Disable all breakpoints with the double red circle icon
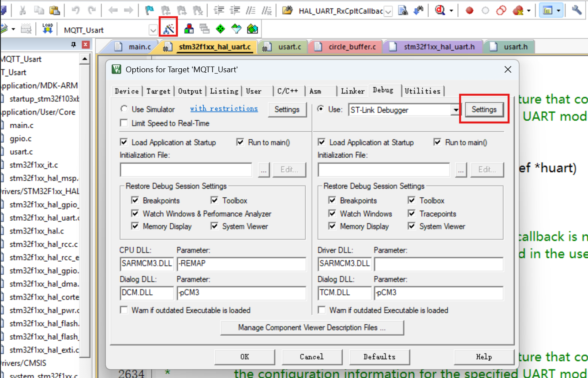Image resolution: width=588 pixels, height=378 pixels. 501,10
